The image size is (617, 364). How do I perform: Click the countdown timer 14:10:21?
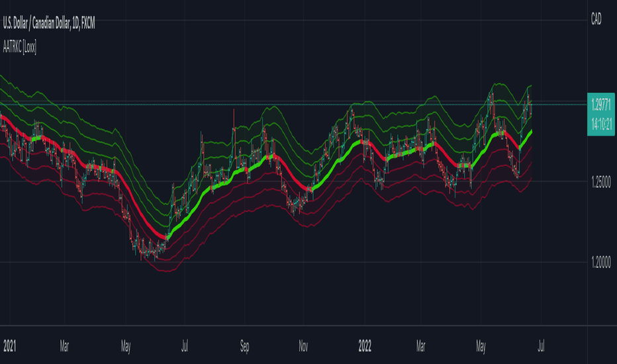tap(601, 124)
